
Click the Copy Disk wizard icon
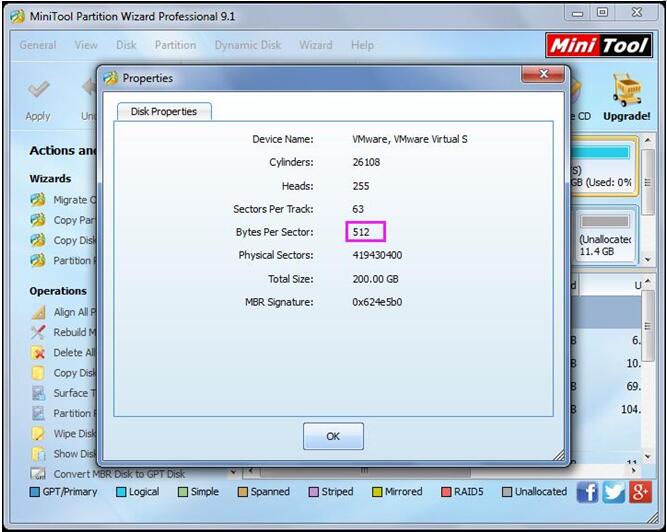38,240
